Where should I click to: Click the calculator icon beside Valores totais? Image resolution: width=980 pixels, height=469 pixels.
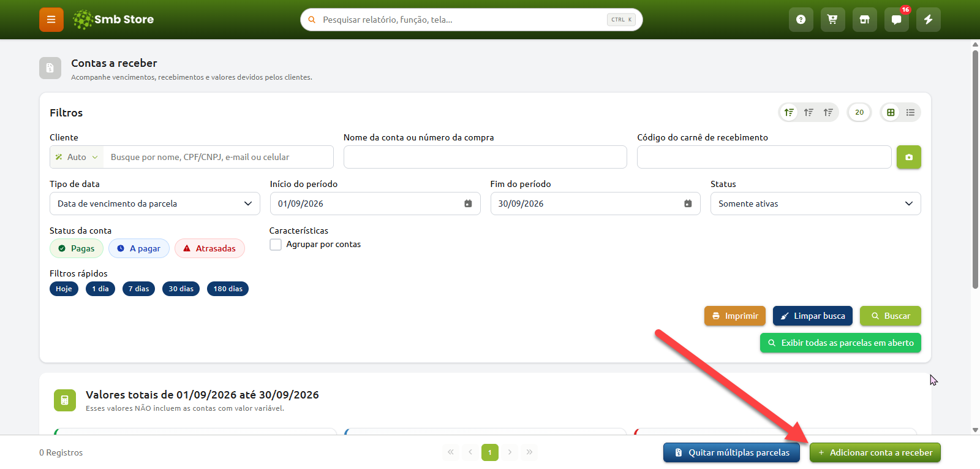[65, 400]
